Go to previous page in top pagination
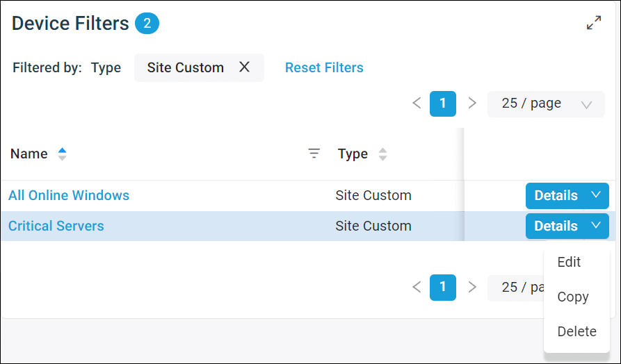This screenshot has width=621, height=364. pyautogui.click(x=417, y=104)
